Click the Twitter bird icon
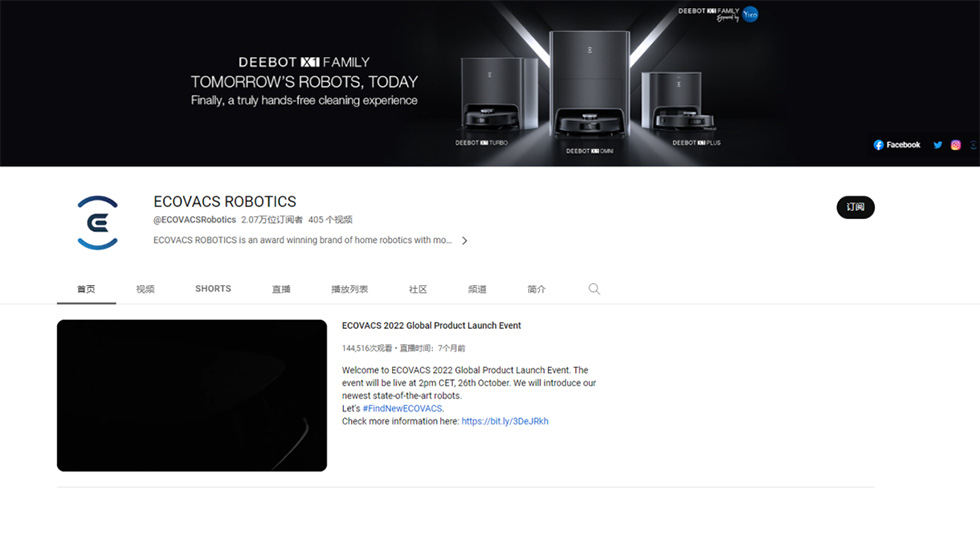Viewport: 980px width, 552px height. [937, 145]
